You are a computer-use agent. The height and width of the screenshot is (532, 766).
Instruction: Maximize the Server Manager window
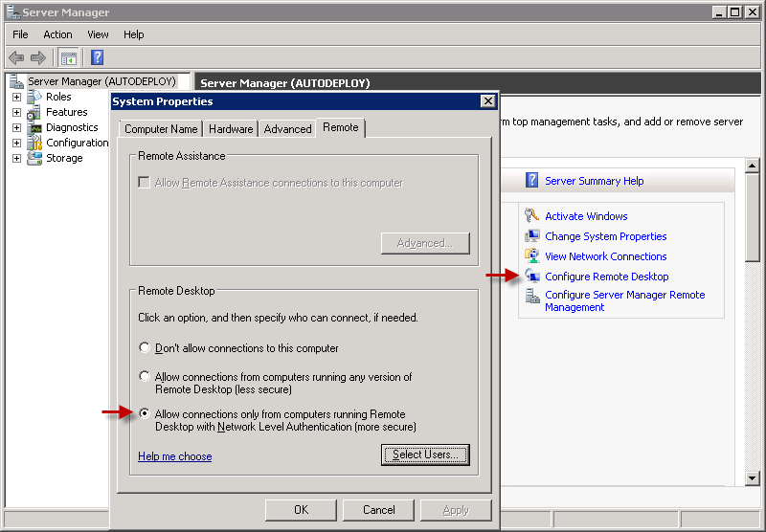pos(734,12)
